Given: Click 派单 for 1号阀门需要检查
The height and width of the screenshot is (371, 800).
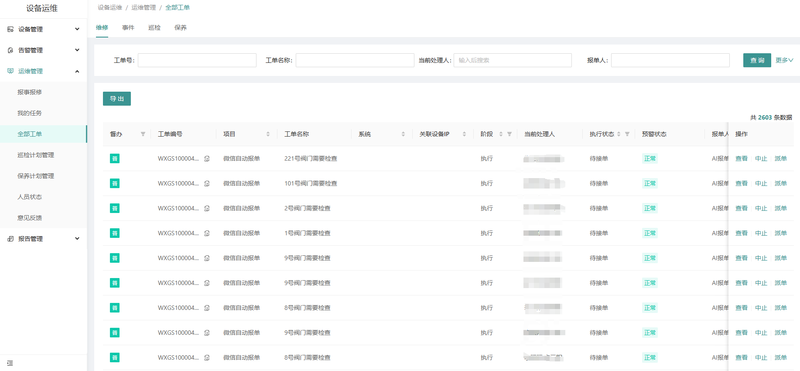Looking at the screenshot, I should coord(781,233).
